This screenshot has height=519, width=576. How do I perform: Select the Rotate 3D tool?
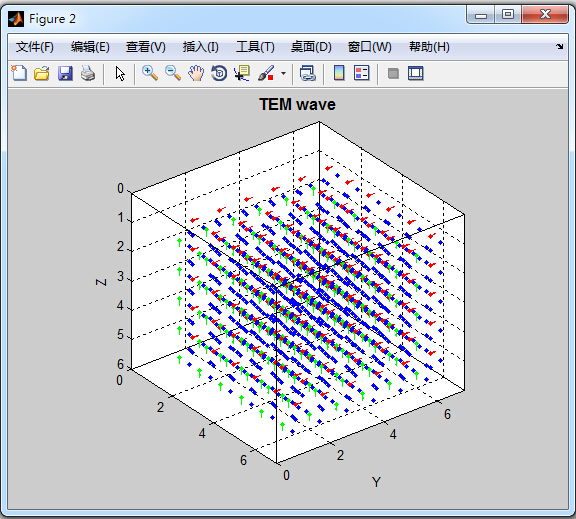(219, 73)
